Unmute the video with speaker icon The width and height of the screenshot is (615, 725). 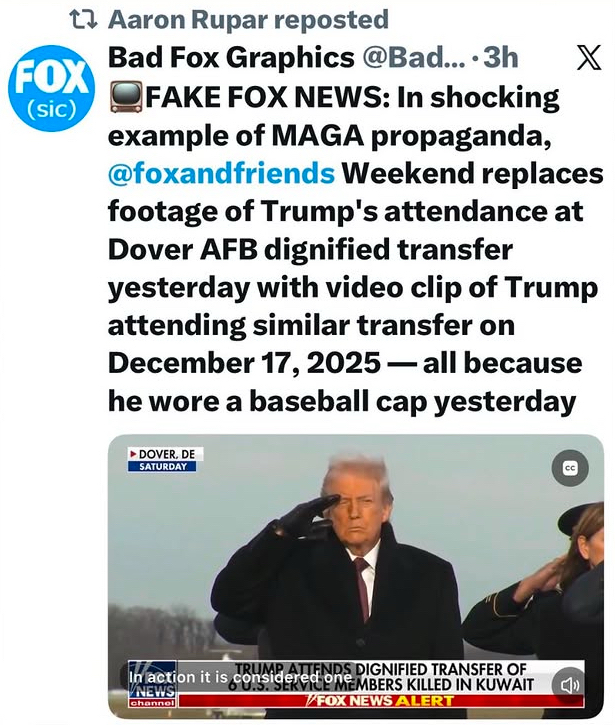click(570, 685)
